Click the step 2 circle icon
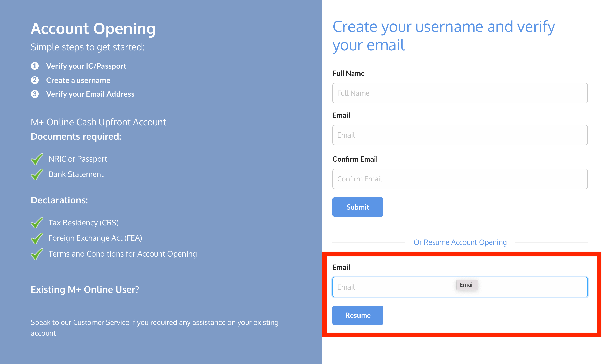The width and height of the screenshot is (616, 364). (x=35, y=80)
